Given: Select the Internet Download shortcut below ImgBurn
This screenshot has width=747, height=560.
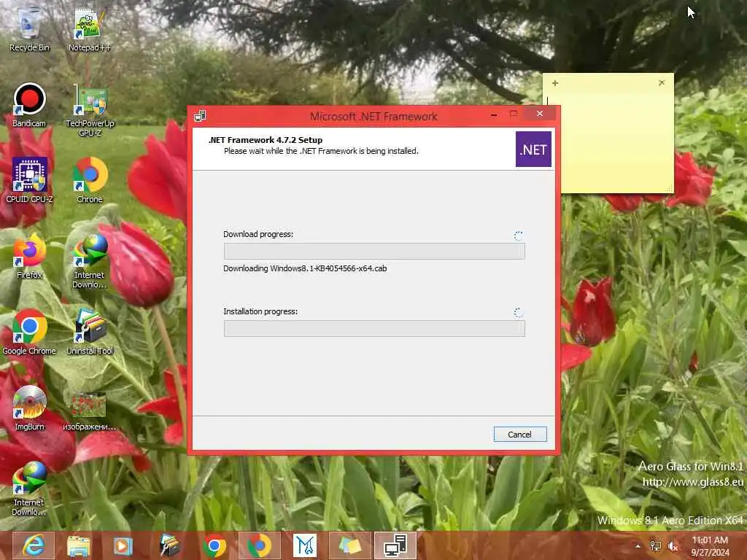Looking at the screenshot, I should click(x=29, y=489).
